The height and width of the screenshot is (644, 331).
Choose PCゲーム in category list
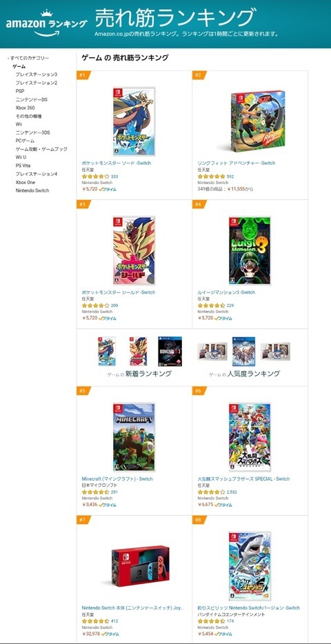25,141
